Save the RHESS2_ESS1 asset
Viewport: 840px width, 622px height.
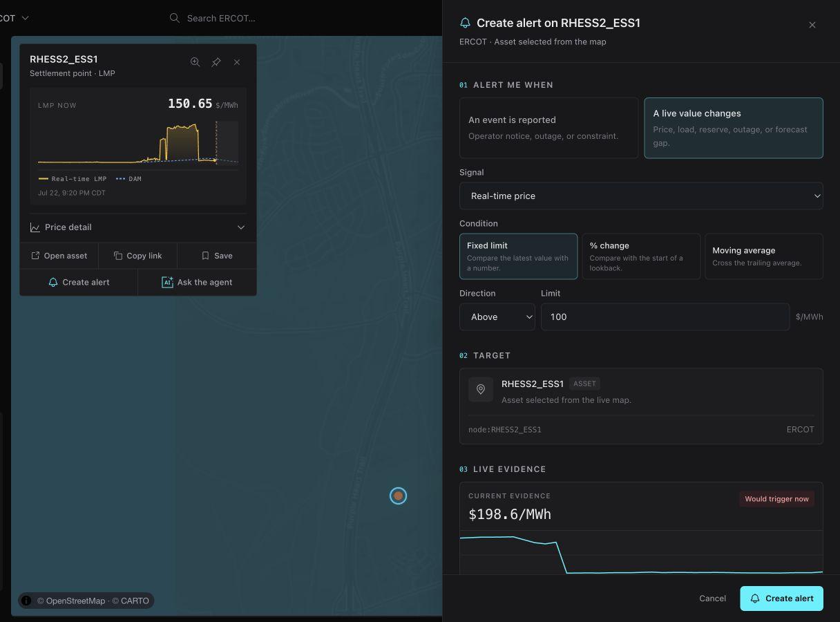(217, 256)
